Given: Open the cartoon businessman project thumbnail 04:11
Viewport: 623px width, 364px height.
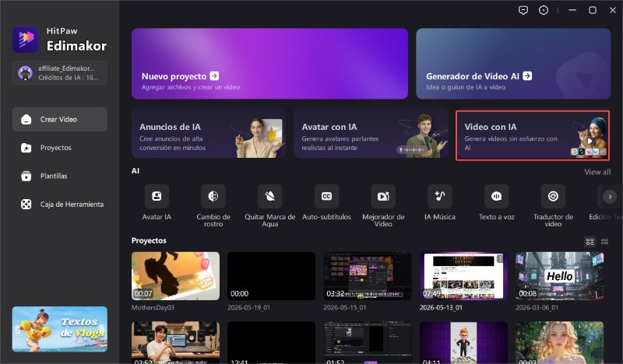Looking at the screenshot, I should point(463,342).
